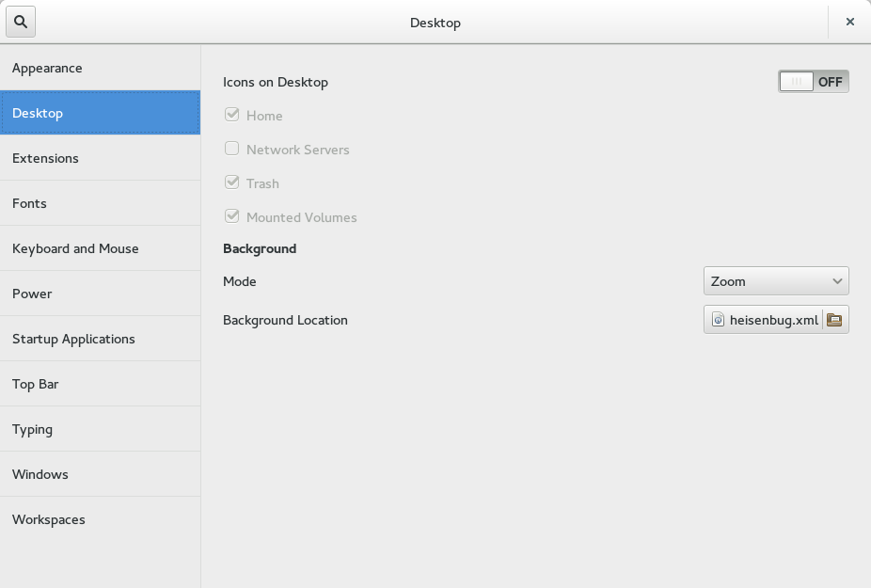871x588 pixels.
Task: Click the folder browse icon for background
Action: tap(834, 320)
